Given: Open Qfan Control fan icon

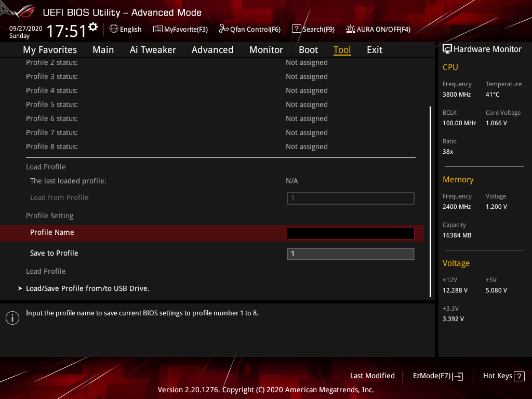Looking at the screenshot, I should click(x=224, y=29).
